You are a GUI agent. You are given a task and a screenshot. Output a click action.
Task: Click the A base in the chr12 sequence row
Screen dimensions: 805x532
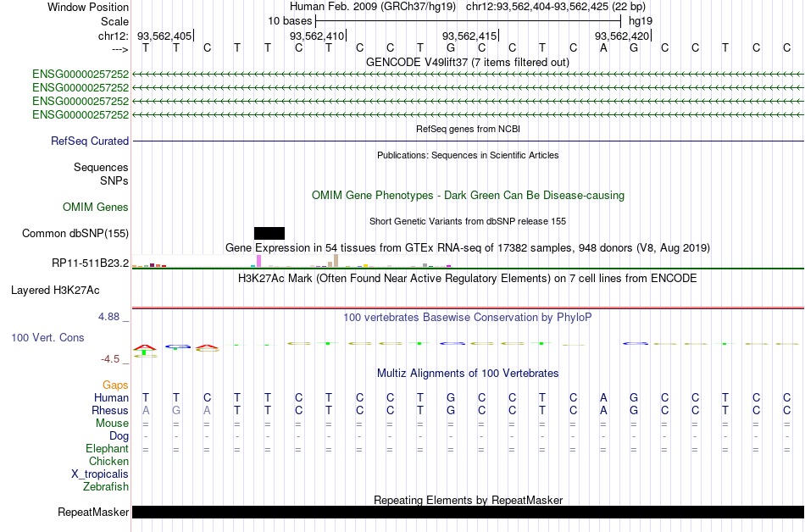tap(603, 47)
